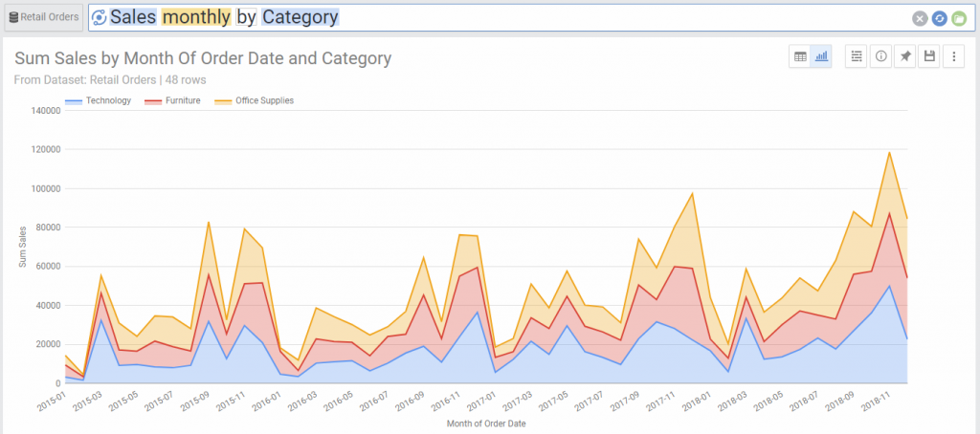
Task: Click the chart title text
Action: pos(203,58)
